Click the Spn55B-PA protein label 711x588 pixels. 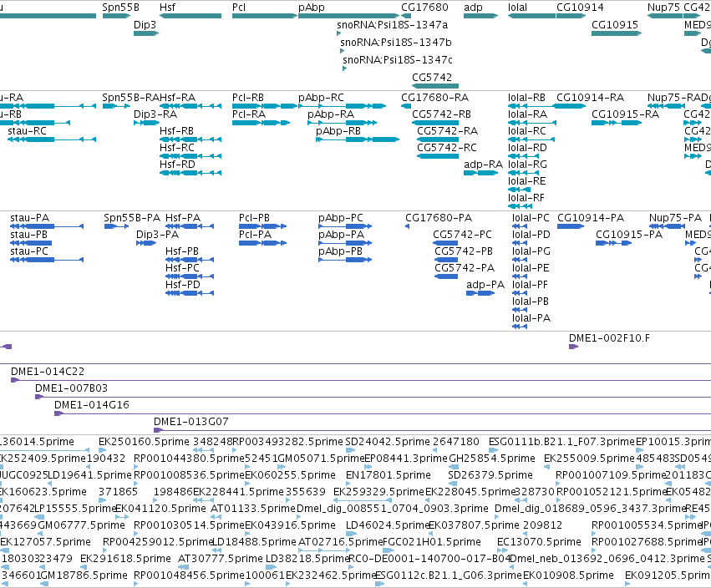click(x=132, y=218)
